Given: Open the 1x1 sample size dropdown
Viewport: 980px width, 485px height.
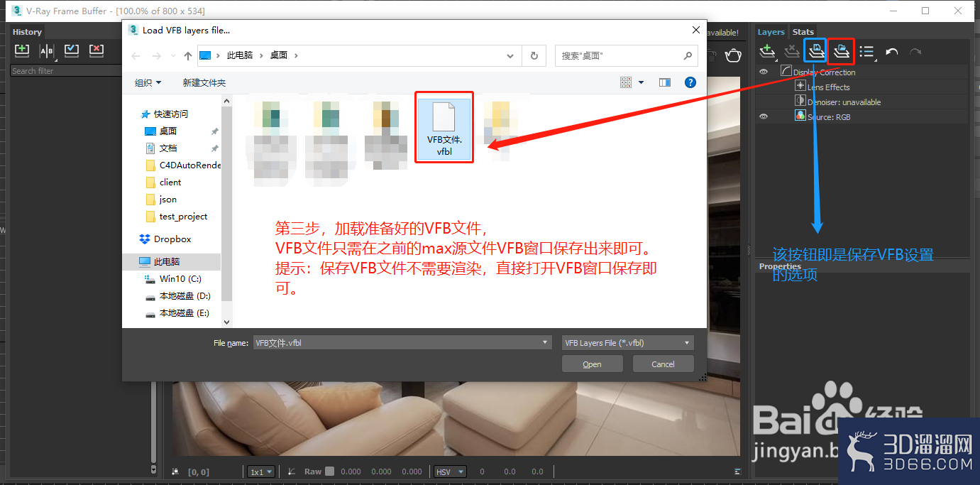Looking at the screenshot, I should click(261, 472).
